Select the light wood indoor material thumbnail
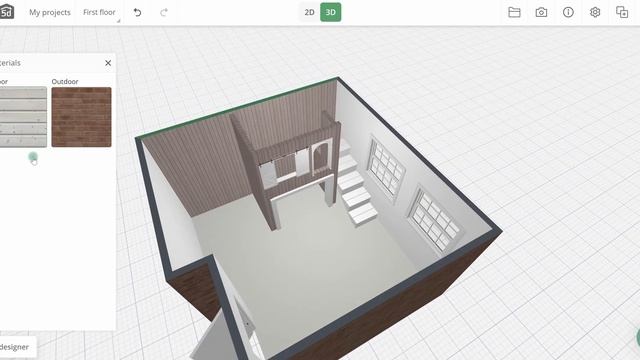640x360 pixels. pos(23,117)
